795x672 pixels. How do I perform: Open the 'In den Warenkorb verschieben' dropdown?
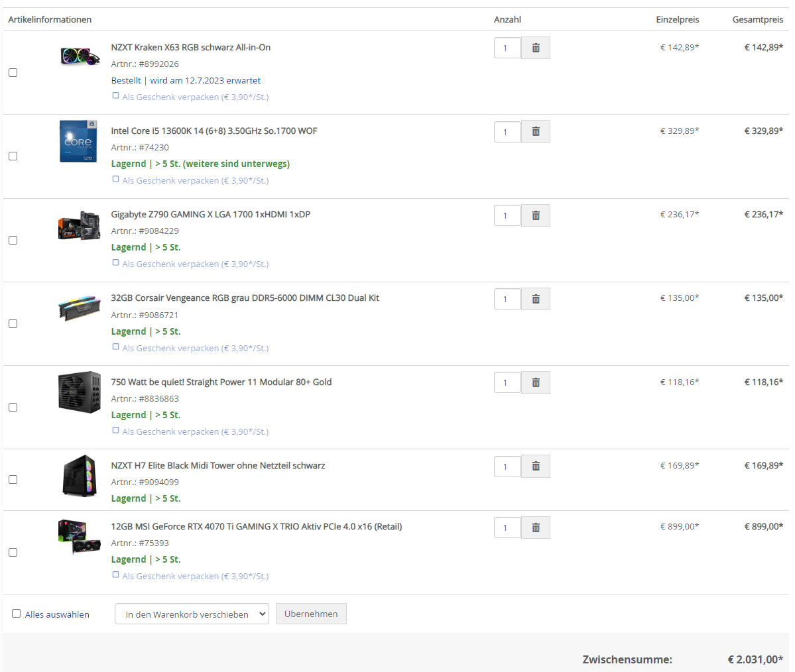[x=192, y=614]
